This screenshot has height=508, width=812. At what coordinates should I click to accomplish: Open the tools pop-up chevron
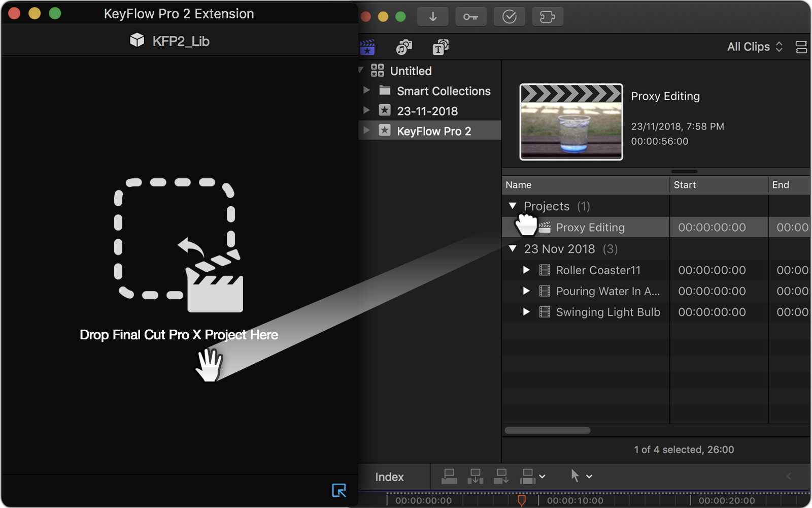589,477
